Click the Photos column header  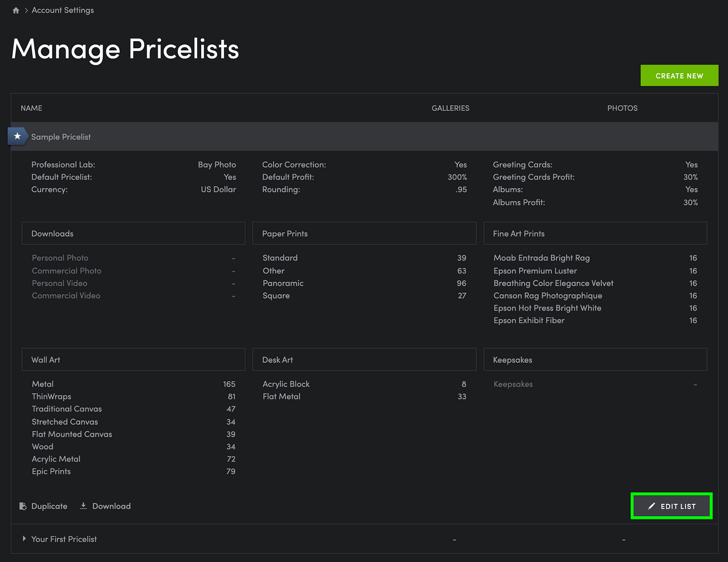tap(622, 108)
